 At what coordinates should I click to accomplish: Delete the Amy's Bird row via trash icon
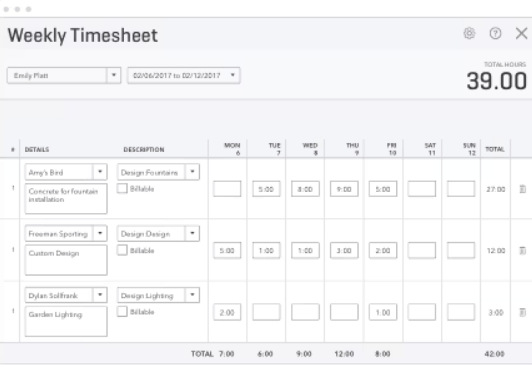pos(522,189)
